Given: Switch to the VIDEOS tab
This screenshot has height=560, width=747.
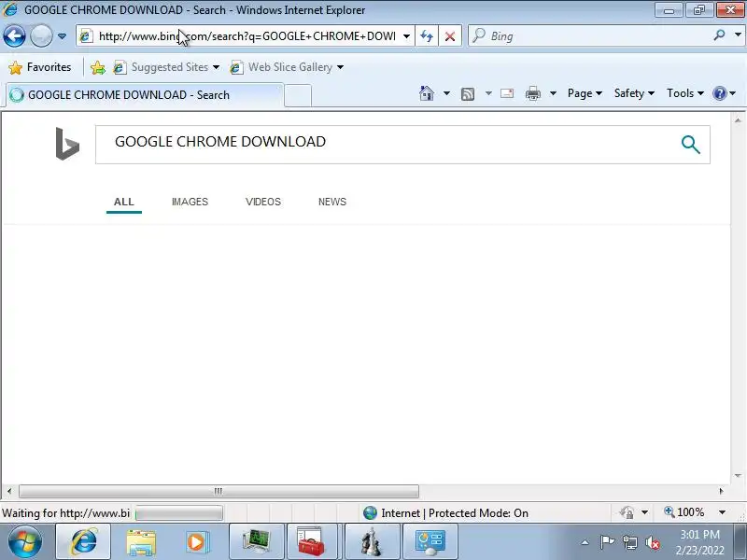Looking at the screenshot, I should pyautogui.click(x=263, y=202).
